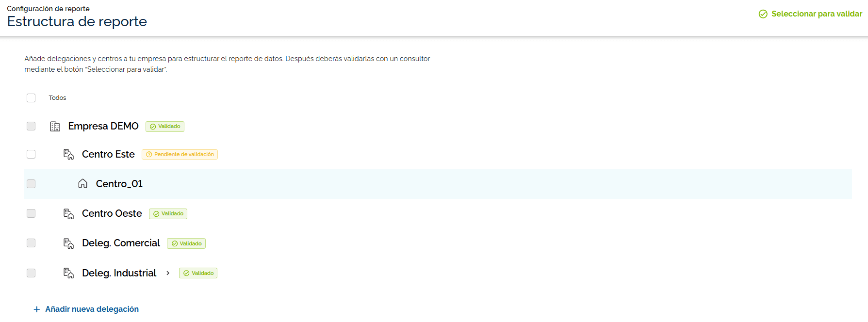Click checkmark icon beside Seleccionar para validar
The height and width of the screenshot is (322, 868).
pos(763,14)
